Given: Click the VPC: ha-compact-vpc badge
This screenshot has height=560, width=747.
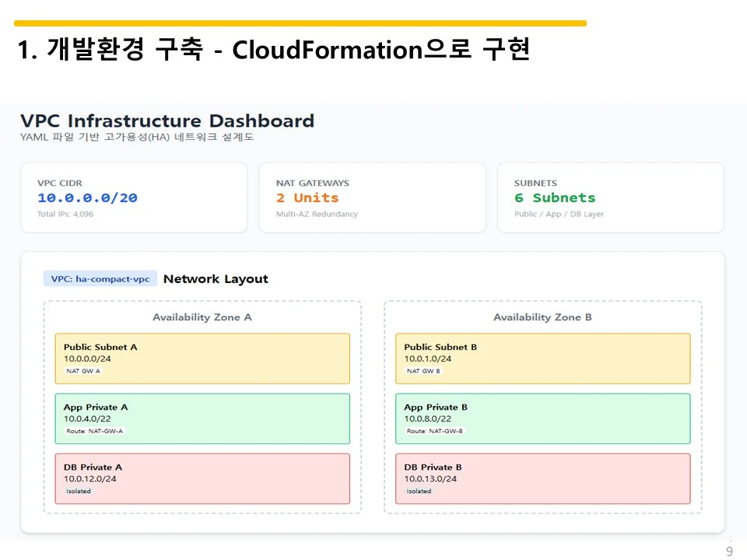Looking at the screenshot, I should (x=100, y=278).
